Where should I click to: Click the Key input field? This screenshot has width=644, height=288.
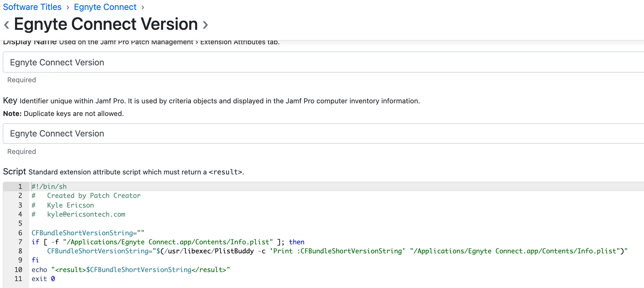point(324,133)
